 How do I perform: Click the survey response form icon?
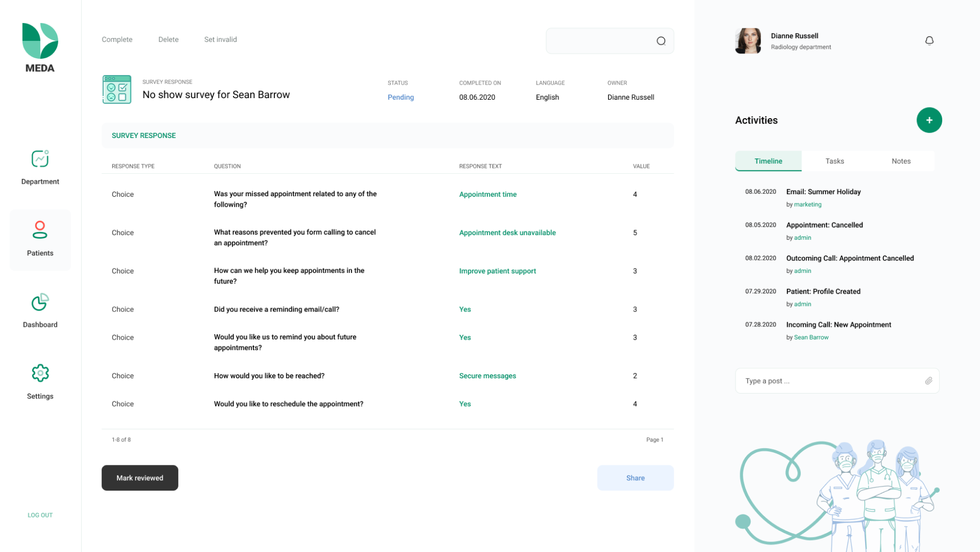116,90
